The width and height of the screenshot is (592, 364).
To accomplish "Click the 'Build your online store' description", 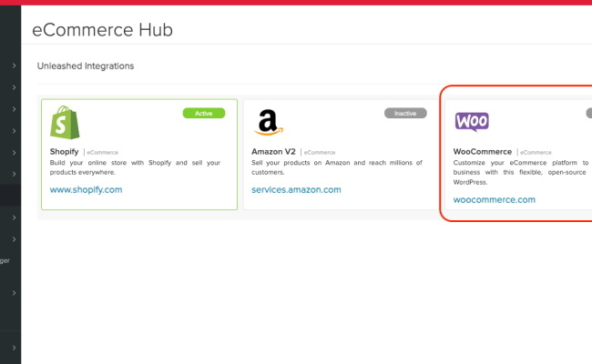I will coord(135,167).
